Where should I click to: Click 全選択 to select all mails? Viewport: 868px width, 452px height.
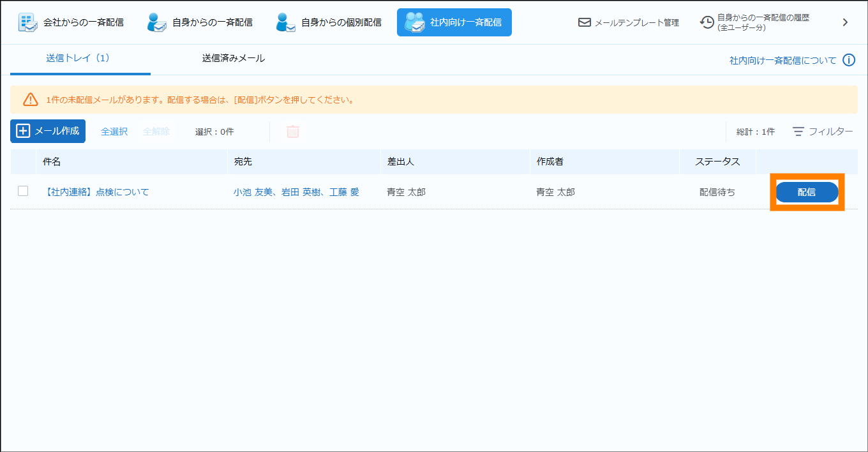coord(114,132)
